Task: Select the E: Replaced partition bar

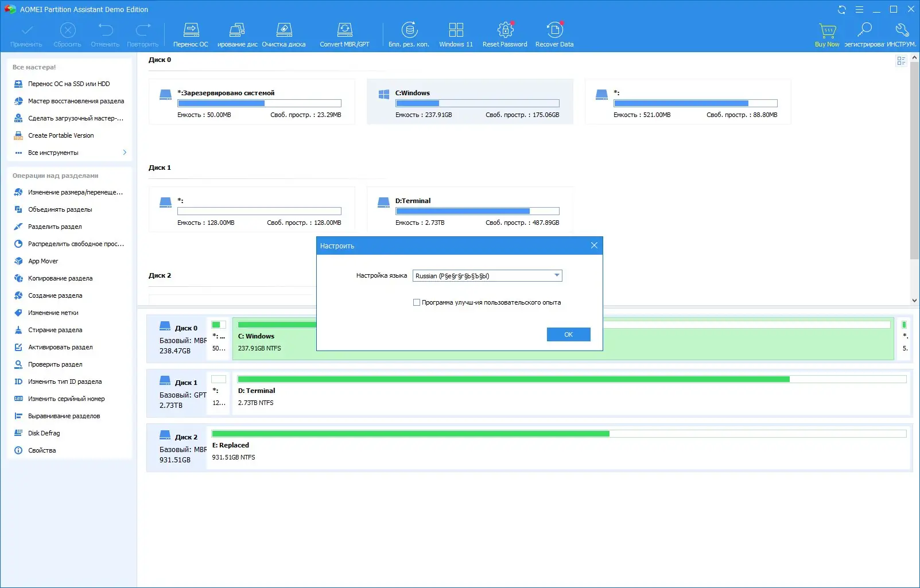Action: tap(559, 446)
